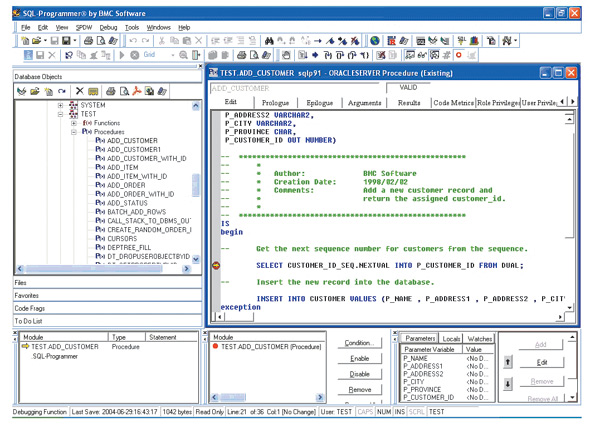Click the Remove button in breakpoints panel

point(360,390)
